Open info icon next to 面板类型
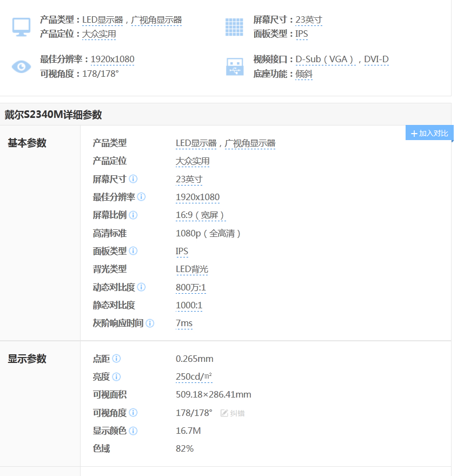 click(x=133, y=251)
